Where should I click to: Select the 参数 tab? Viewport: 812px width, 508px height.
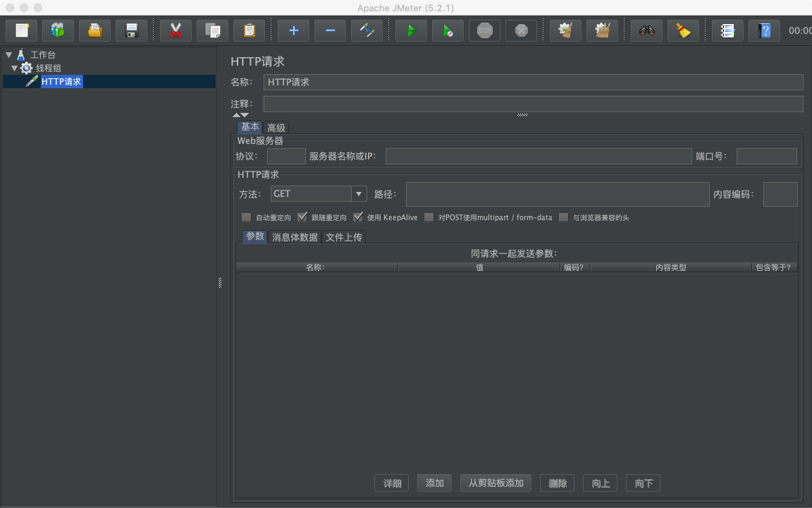point(254,236)
